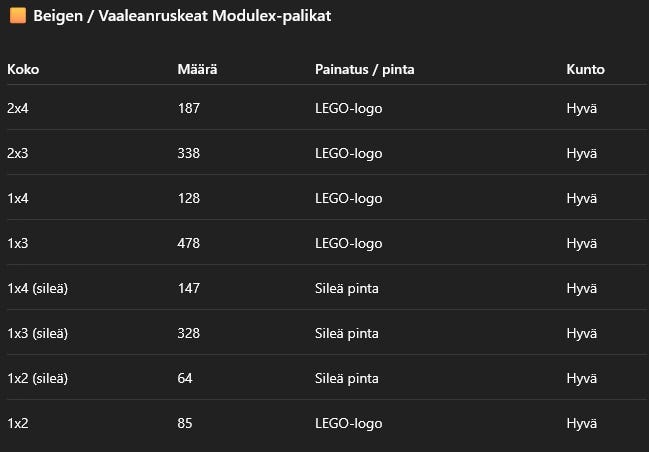
Task: Select the quantity 64 cell
Action: 185,378
